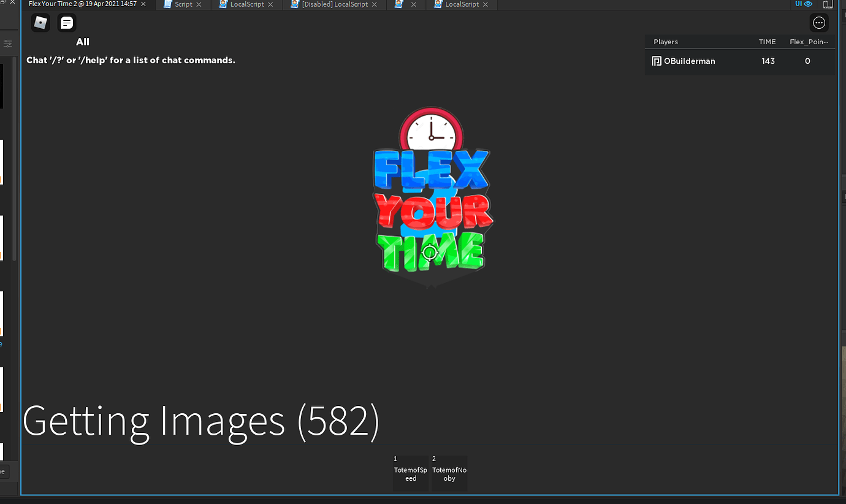Toggle UI visibility eye button

[x=804, y=4]
